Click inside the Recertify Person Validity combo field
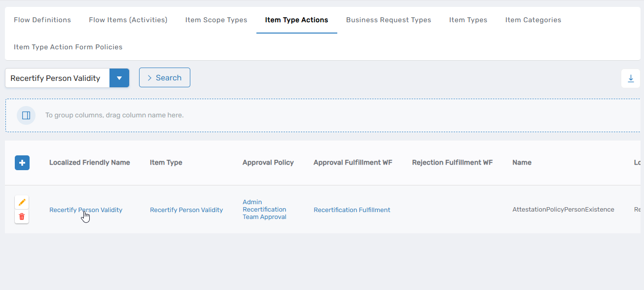This screenshot has width=644, height=290. click(x=57, y=78)
